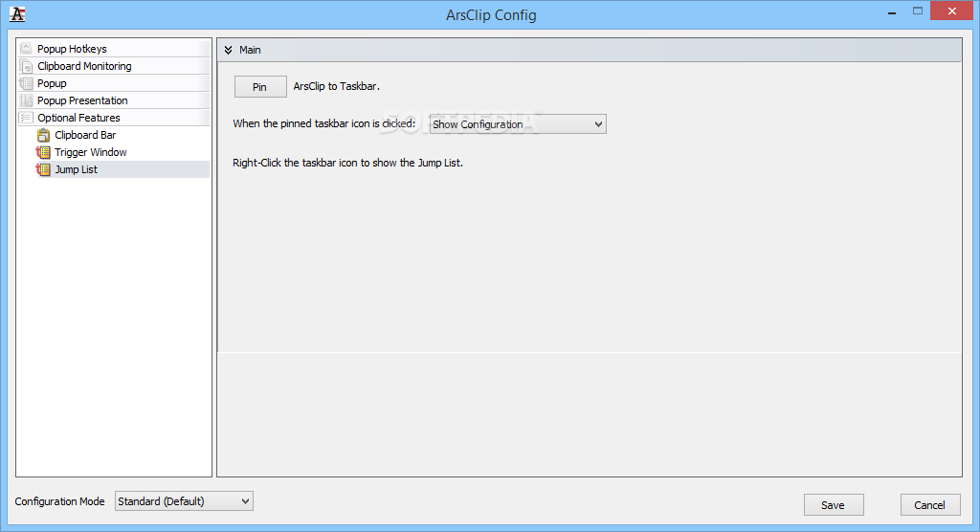Viewport: 980px width, 532px height.
Task: Click the Popup list icon in sidebar
Action: pos(26,83)
